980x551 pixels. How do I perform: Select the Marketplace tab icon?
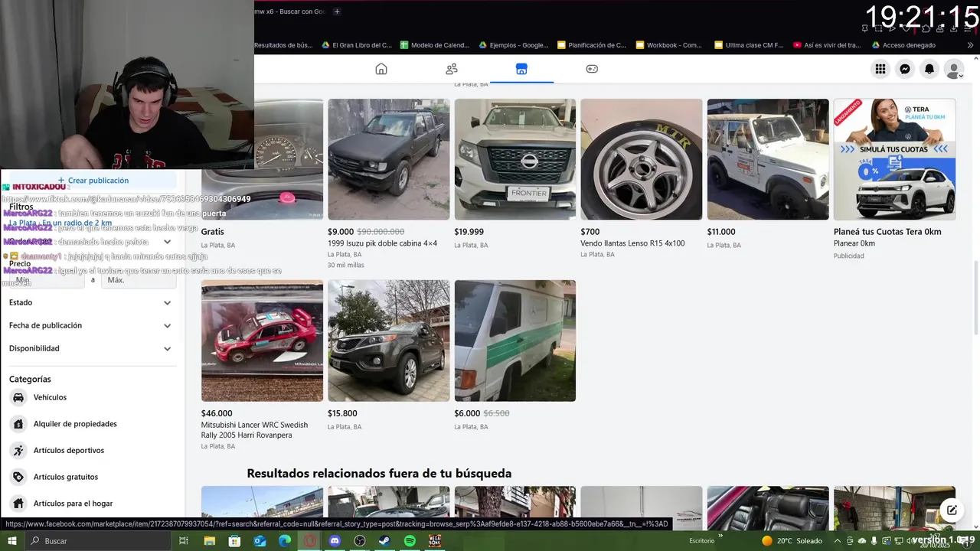tap(521, 69)
